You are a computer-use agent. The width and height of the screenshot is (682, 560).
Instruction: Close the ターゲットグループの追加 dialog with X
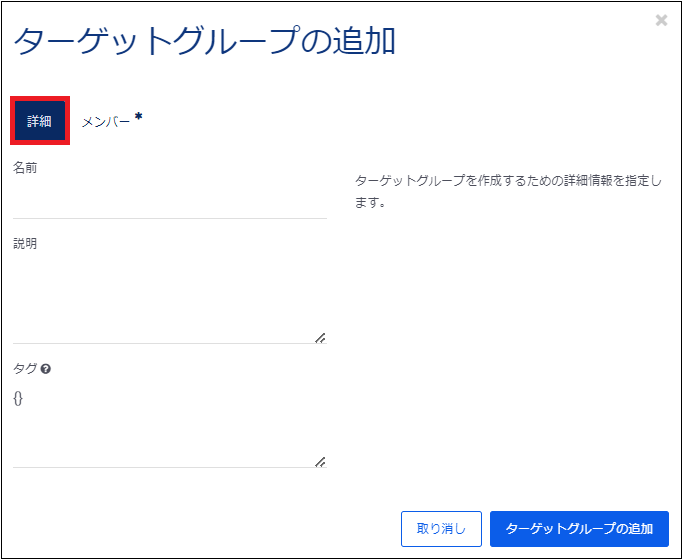click(x=661, y=20)
